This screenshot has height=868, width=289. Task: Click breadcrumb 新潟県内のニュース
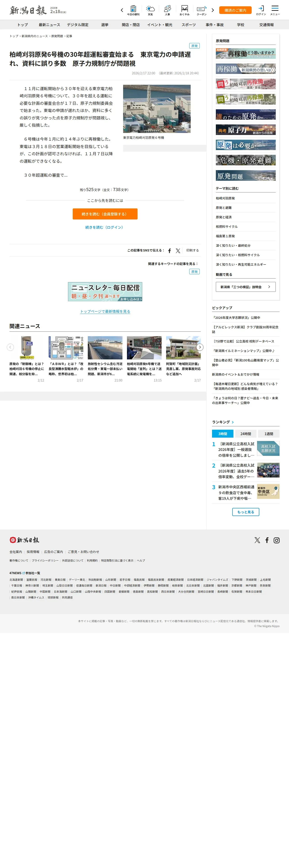(x=35, y=36)
